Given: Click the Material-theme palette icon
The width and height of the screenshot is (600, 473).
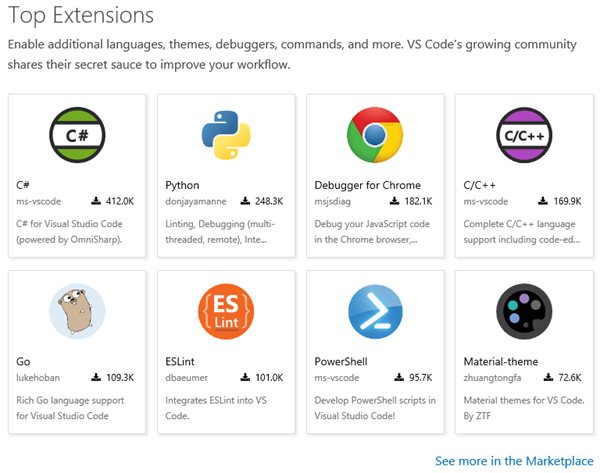Looking at the screenshot, I should point(524,312).
